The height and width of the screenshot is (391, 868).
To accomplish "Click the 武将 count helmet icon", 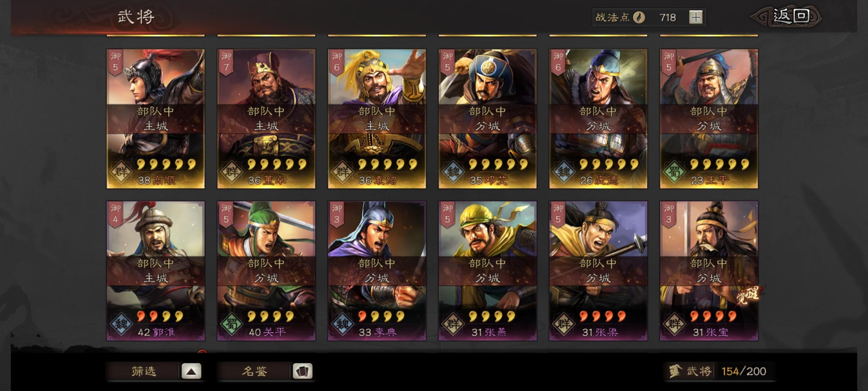I will (x=675, y=371).
